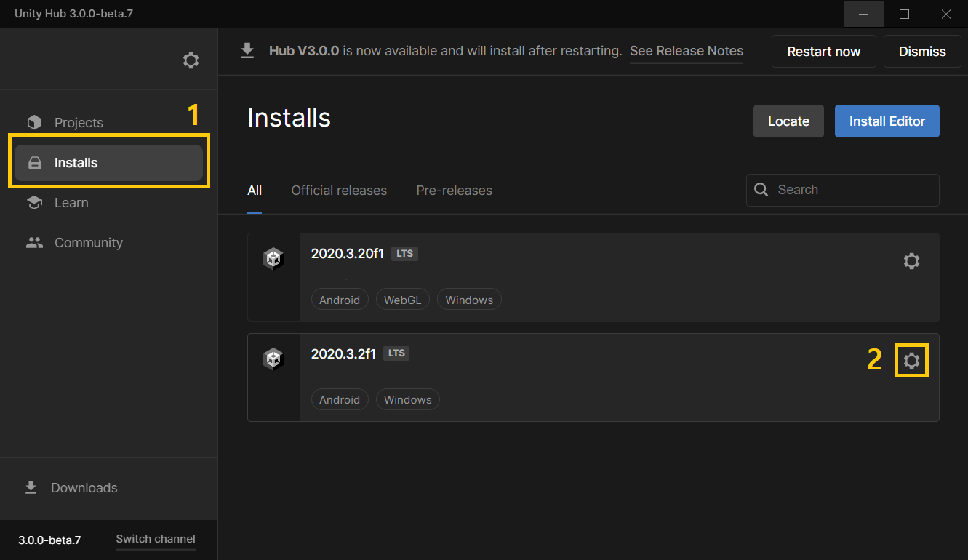
Task: Open settings gear for 2020.3.2f1
Action: point(911,360)
